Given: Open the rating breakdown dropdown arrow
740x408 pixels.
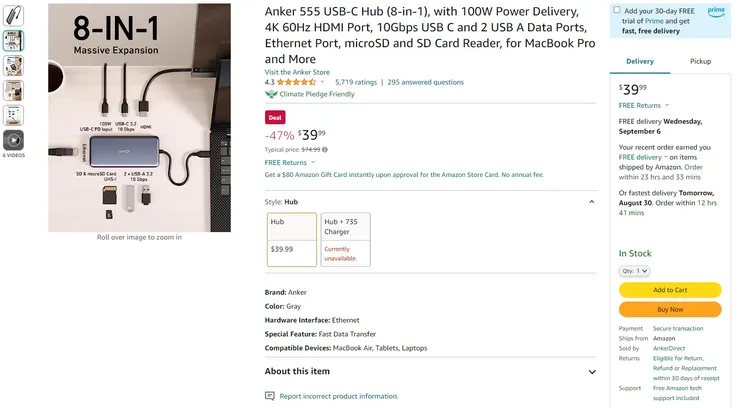Looking at the screenshot, I should [x=322, y=82].
